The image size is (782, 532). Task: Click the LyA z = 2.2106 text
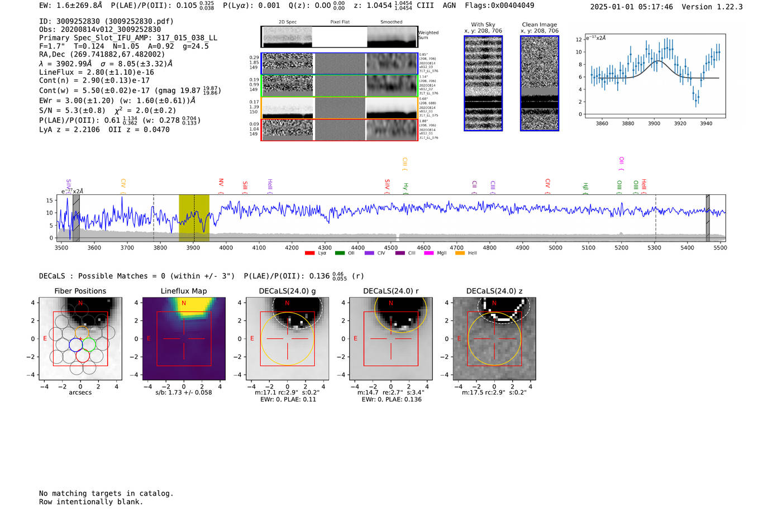[x=69, y=130]
